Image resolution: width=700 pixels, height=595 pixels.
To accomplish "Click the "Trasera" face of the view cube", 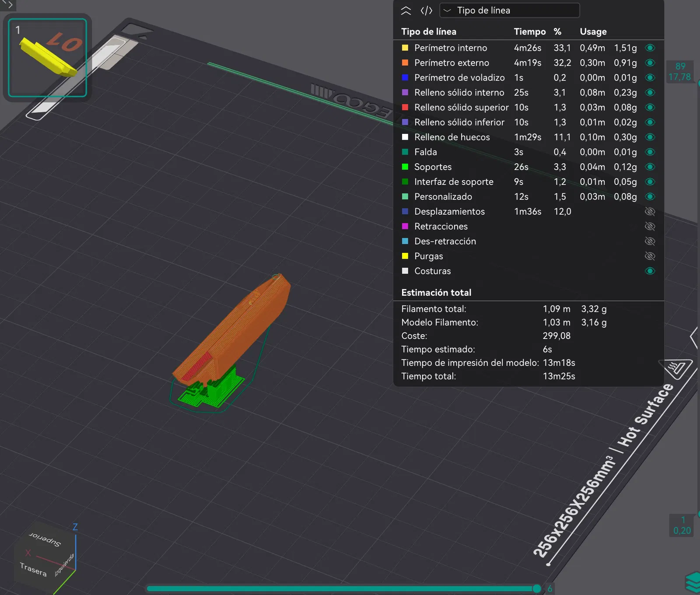I will [x=33, y=569].
